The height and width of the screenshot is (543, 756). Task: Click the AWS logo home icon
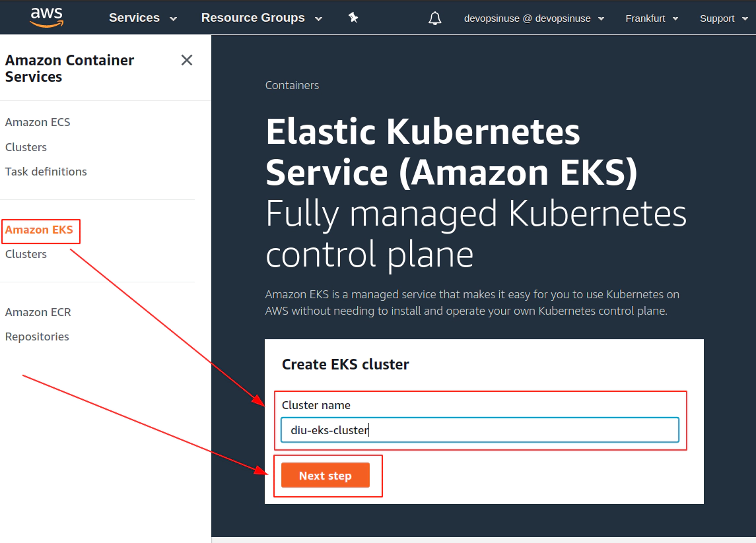tap(47, 17)
